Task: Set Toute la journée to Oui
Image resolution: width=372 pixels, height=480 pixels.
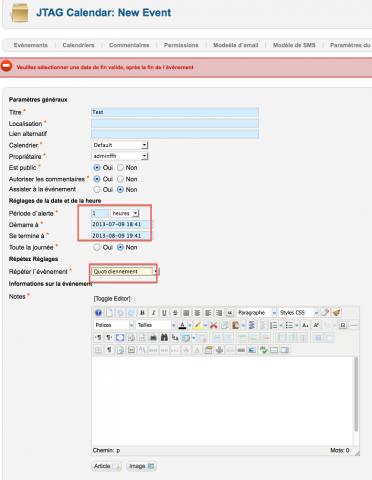Action: pyautogui.click(x=97, y=247)
